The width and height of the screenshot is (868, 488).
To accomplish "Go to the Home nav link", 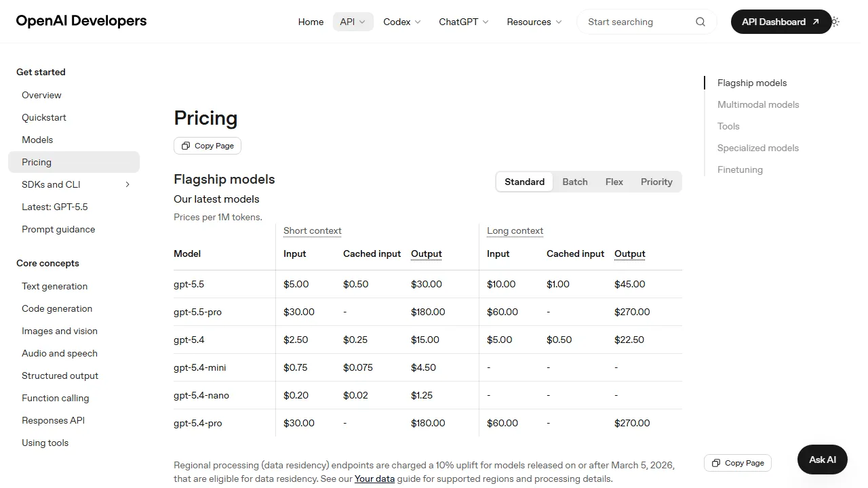I will [311, 22].
